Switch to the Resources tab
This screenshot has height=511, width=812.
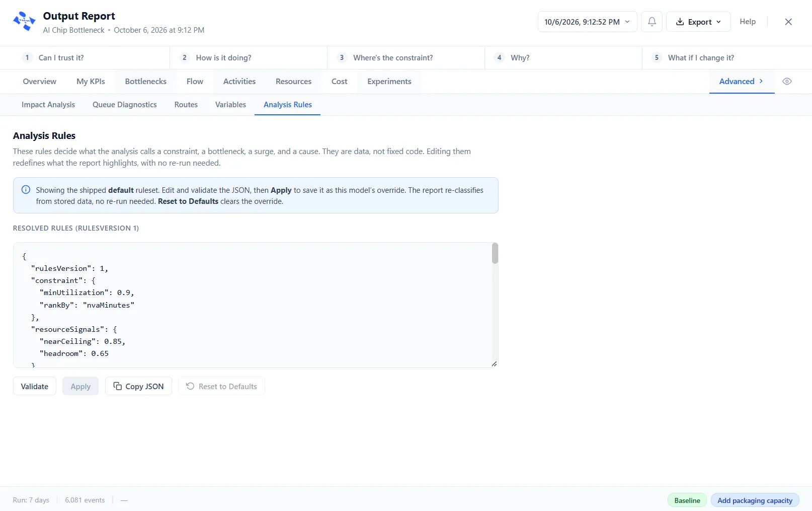pos(293,82)
